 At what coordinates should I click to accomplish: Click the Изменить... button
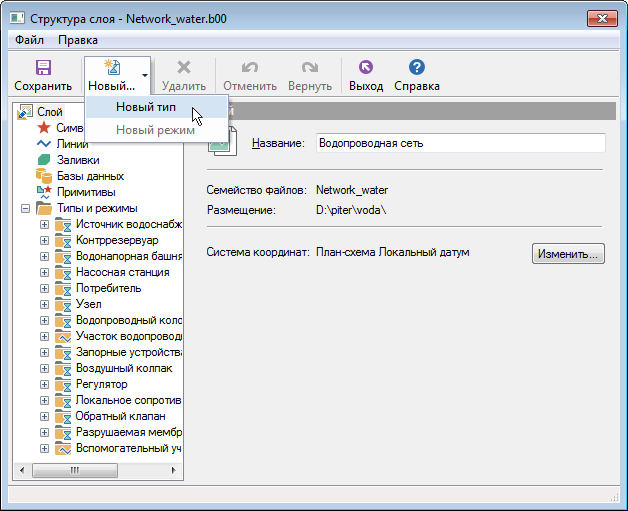(x=568, y=254)
